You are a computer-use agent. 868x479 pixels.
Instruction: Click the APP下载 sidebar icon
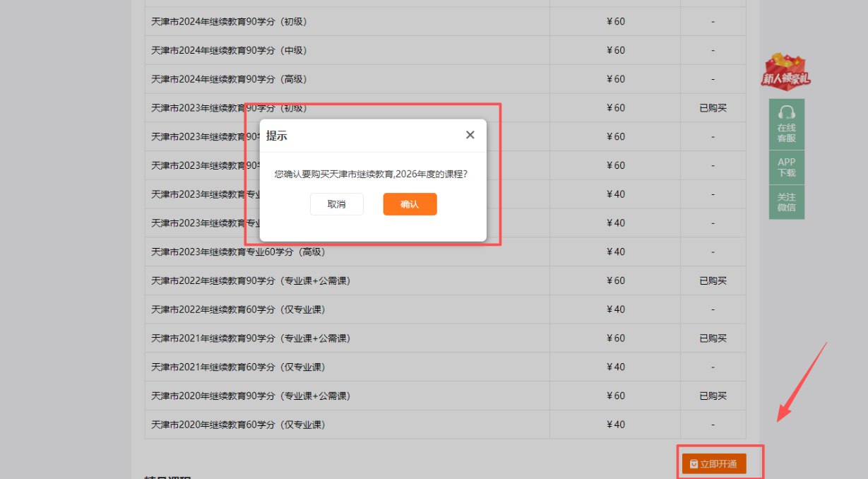786,167
